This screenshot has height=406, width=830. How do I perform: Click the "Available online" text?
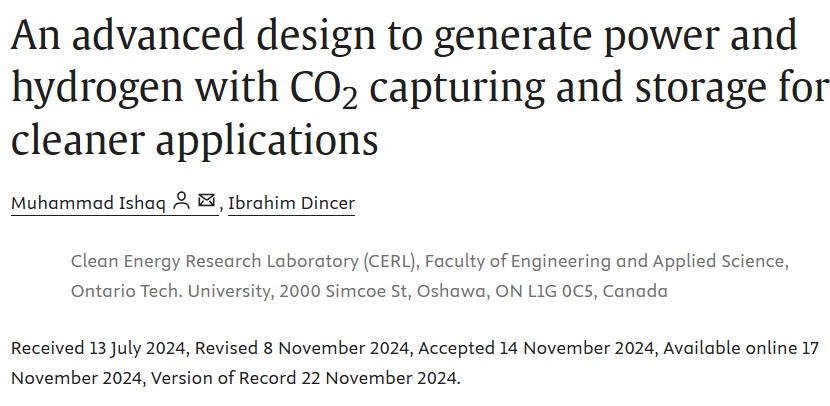727,349
